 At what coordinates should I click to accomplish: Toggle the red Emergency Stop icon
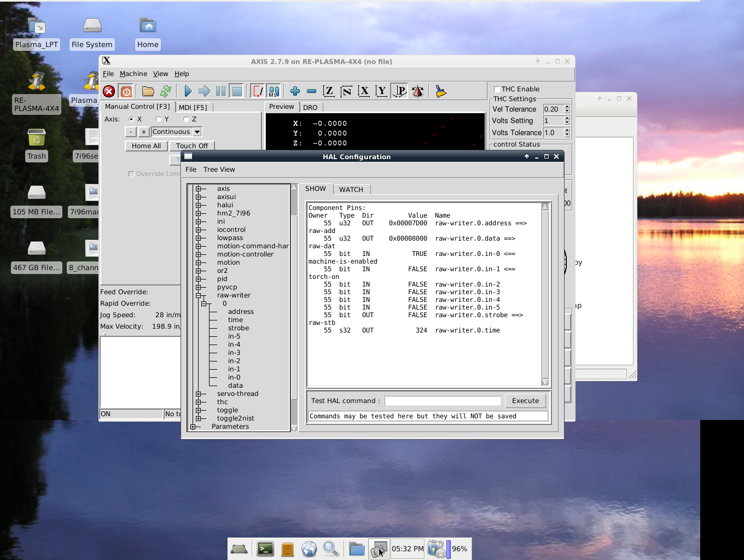tap(109, 91)
